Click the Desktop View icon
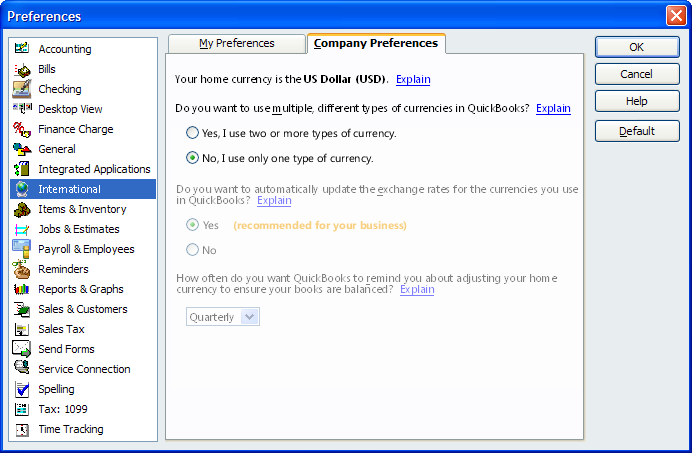 pyautogui.click(x=22, y=108)
